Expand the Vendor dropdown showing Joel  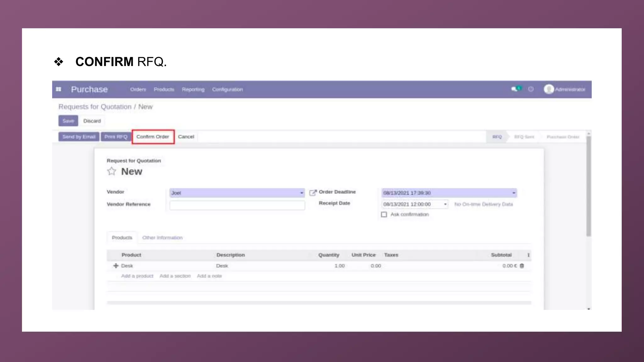(x=301, y=193)
